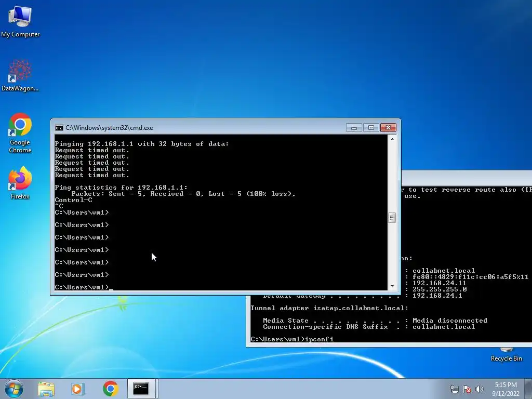Image resolution: width=532 pixels, height=399 pixels.
Task: Click the fe80 IPv6 address in back window
Action: 471,277
